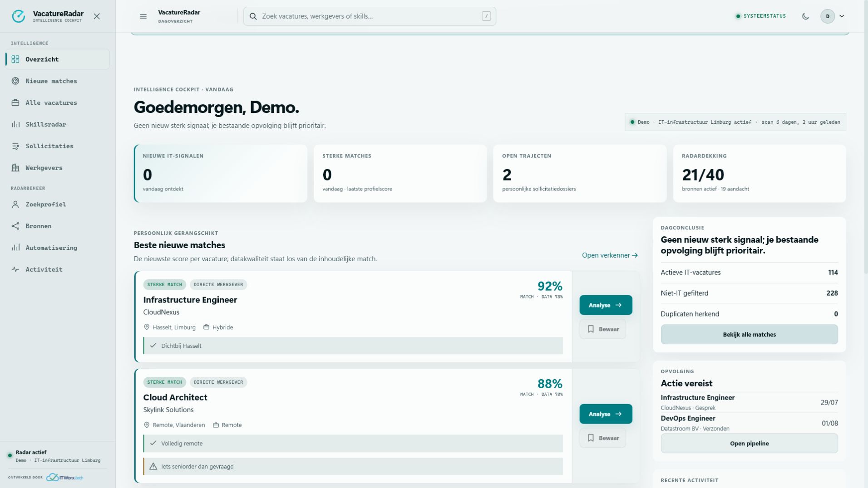Open the Open trajecten stat card
This screenshot has width=868, height=488.
[580, 174]
